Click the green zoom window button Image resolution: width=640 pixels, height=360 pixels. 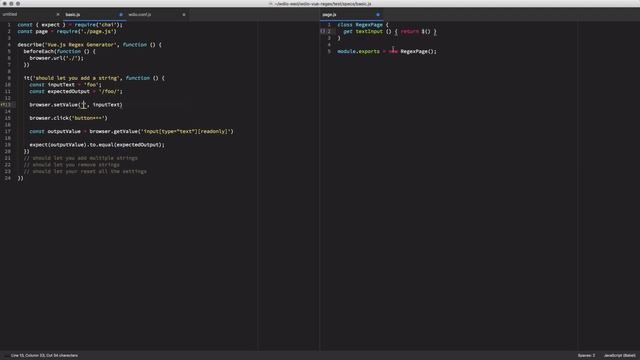[18, 3]
